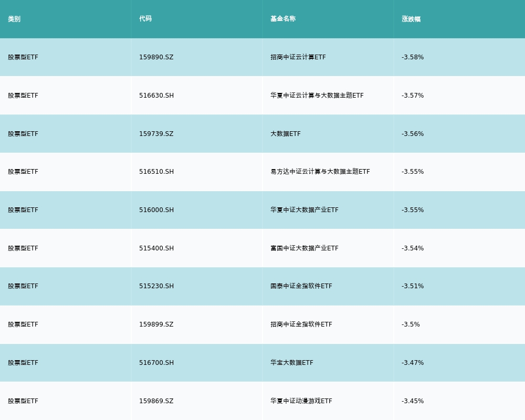
Task: Click 股票型ETF in the 516630.SH row
Action: 23,96
